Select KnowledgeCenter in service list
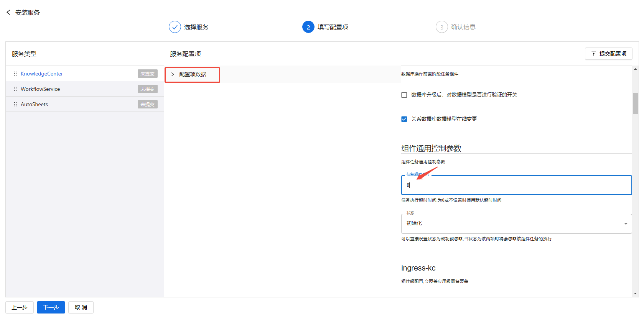 click(x=42, y=74)
